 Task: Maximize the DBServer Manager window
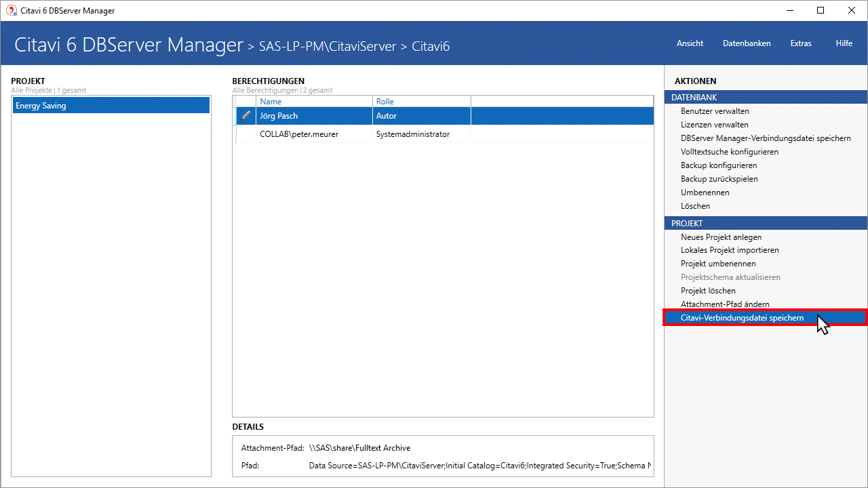pos(821,11)
